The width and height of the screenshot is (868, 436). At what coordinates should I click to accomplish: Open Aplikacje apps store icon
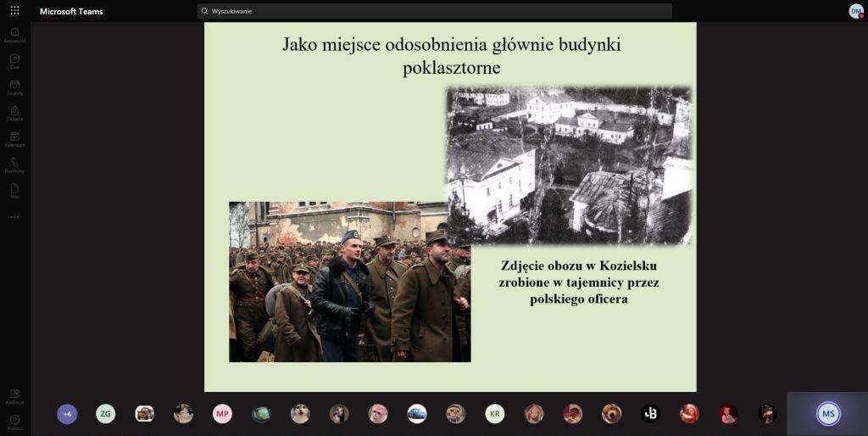[14, 396]
